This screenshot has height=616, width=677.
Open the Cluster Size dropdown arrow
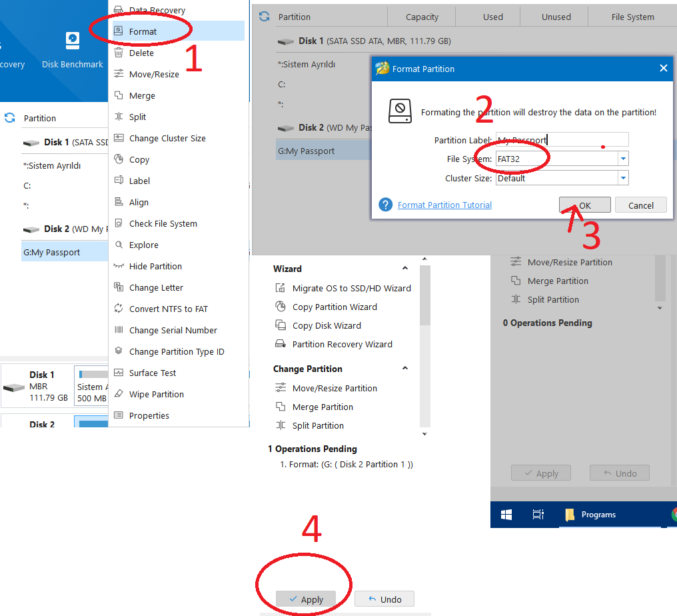(x=623, y=177)
